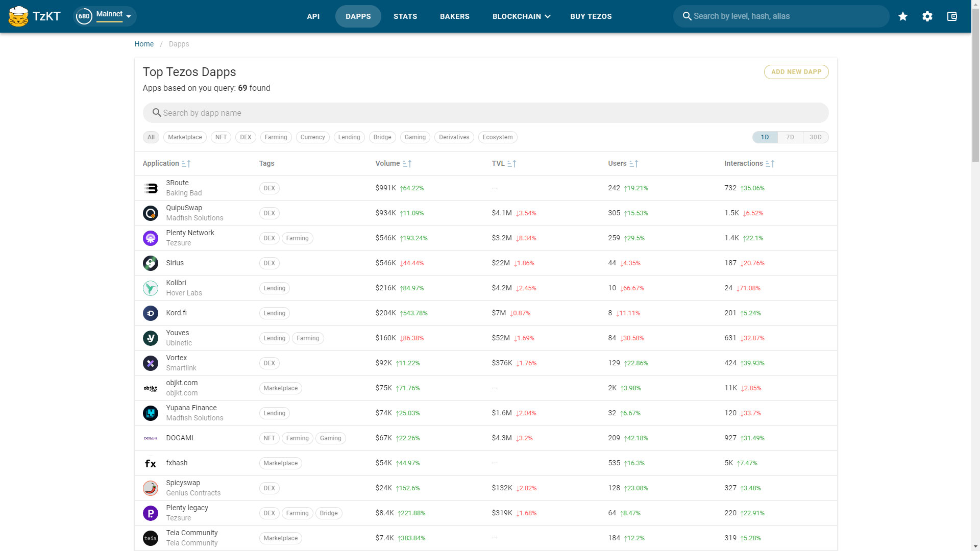
Task: Click the QuipuSwap dapp logo
Action: [x=151, y=213]
